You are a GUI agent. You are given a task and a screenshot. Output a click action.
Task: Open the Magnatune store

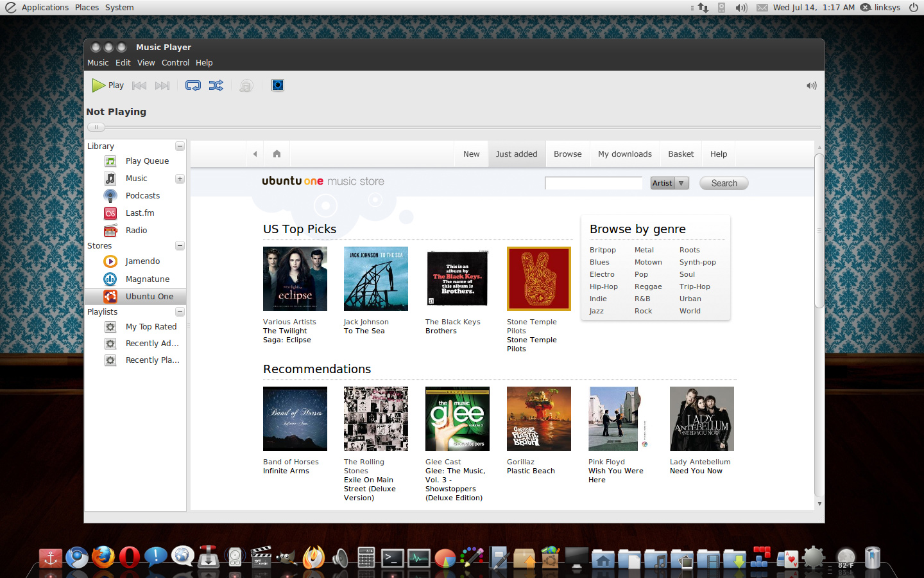136,279
